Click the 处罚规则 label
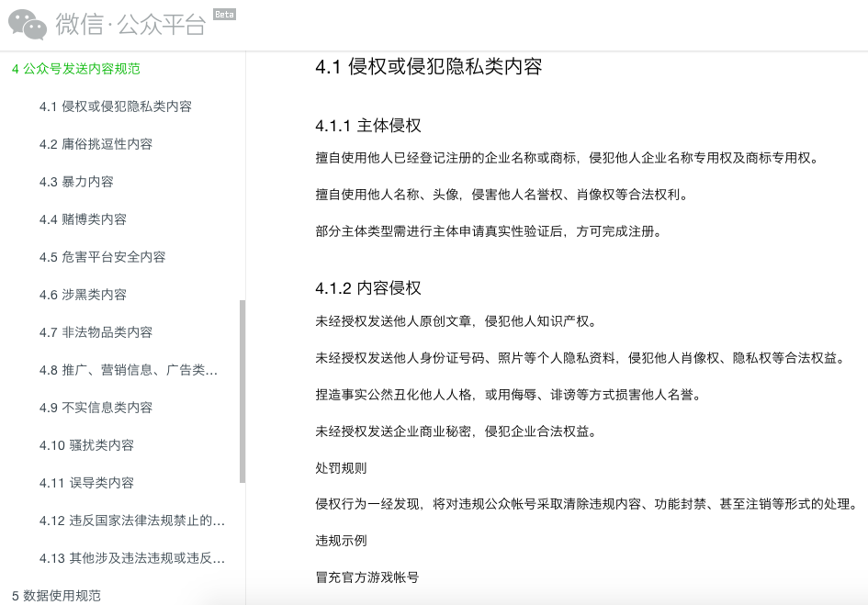This screenshot has height=605, width=868. (341, 468)
